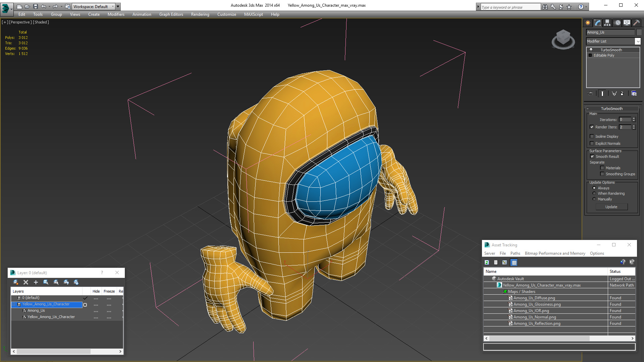
Task: Enable Separate by Smoothing Groups checkbox
Action: point(602,174)
